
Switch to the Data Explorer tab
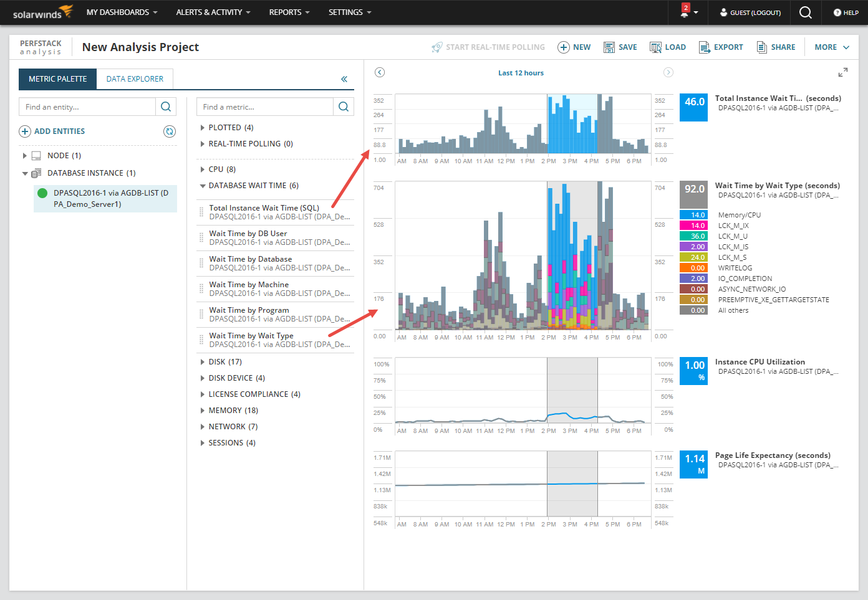pos(135,79)
